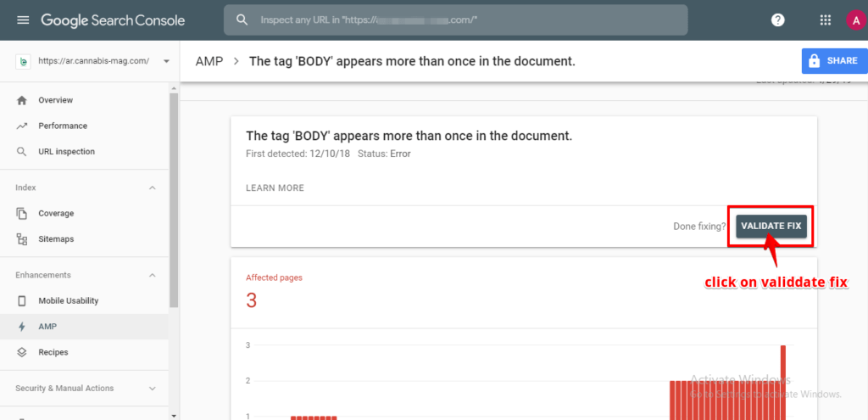868x420 pixels.
Task: Click the URL inspection magnifier icon
Action: [22, 151]
